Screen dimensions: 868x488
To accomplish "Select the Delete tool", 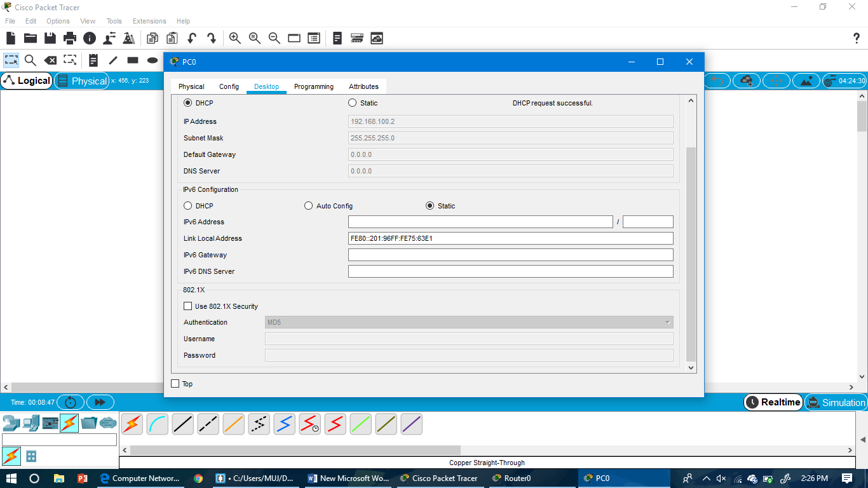I will click(x=50, y=60).
